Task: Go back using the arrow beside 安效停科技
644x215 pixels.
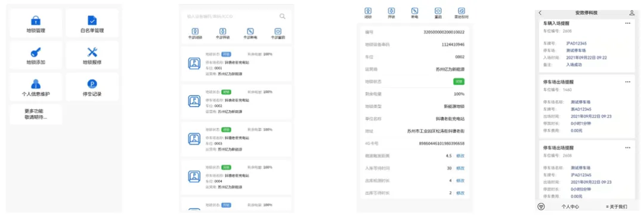Action: point(540,13)
